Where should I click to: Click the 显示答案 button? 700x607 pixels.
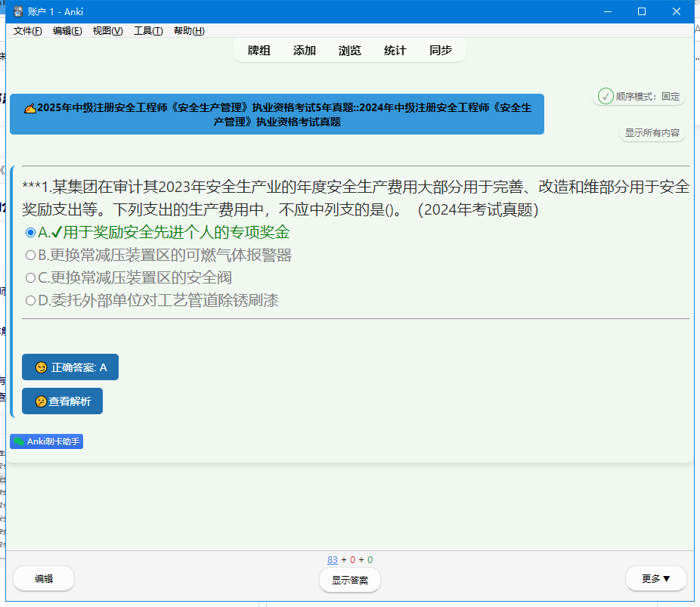click(350, 581)
